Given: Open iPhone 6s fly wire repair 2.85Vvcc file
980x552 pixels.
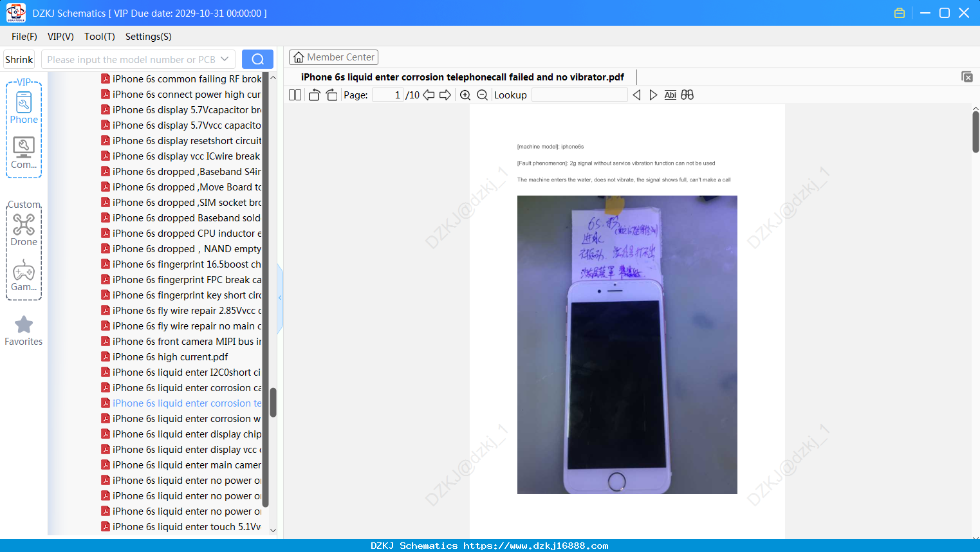Looking at the screenshot, I should [x=181, y=311].
